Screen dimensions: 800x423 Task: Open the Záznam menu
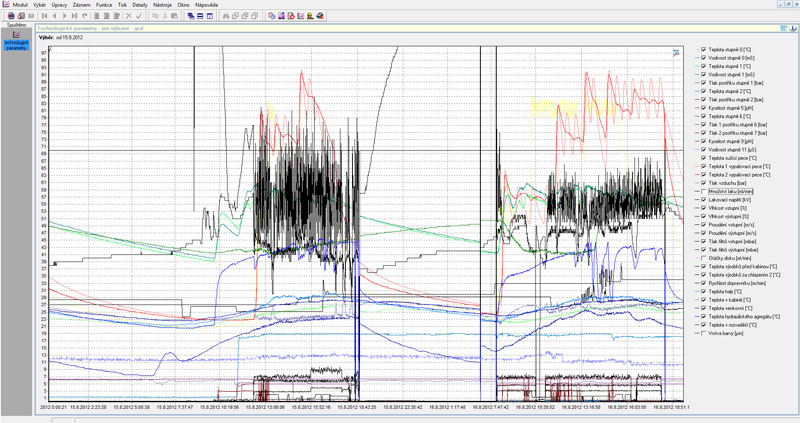click(x=84, y=5)
